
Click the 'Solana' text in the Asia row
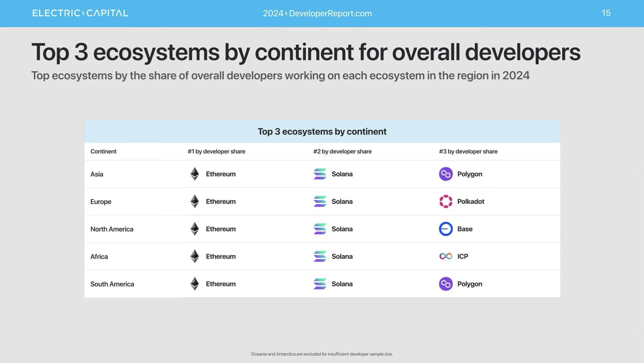coord(342,174)
